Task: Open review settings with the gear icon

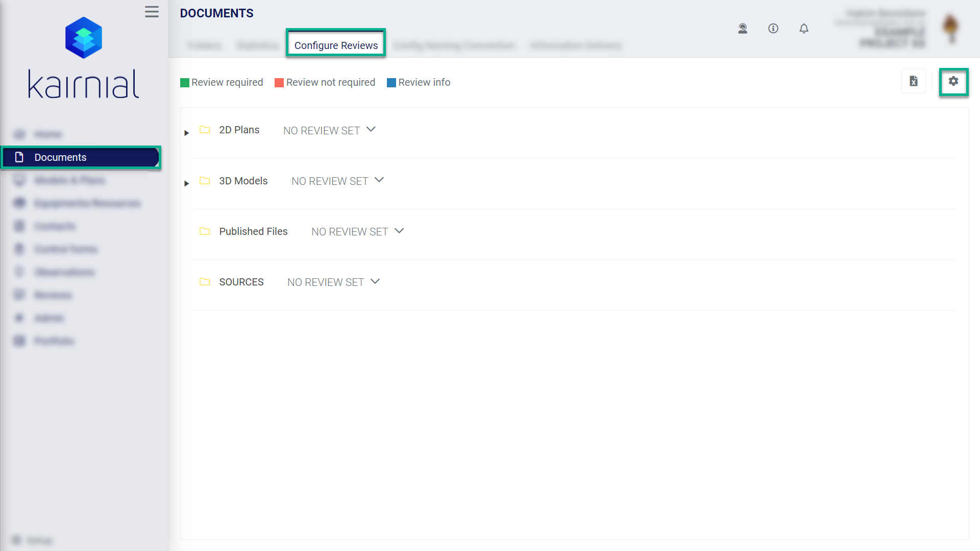Action: coord(953,81)
